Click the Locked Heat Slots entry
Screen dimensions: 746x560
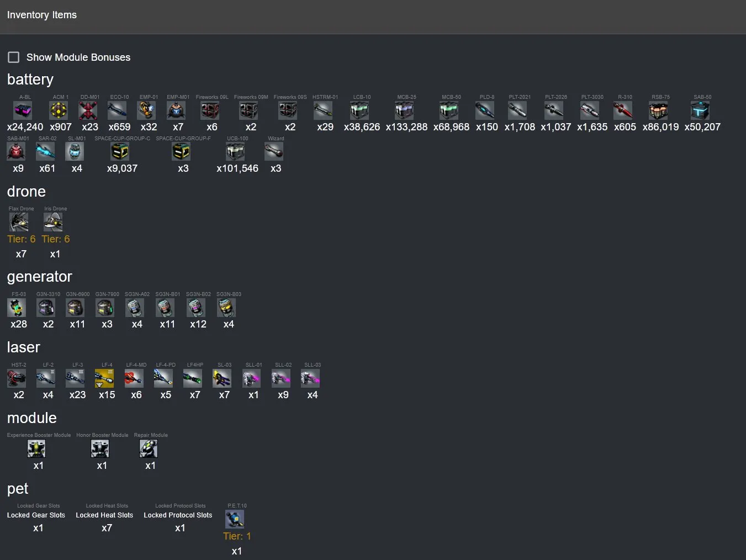click(x=104, y=515)
